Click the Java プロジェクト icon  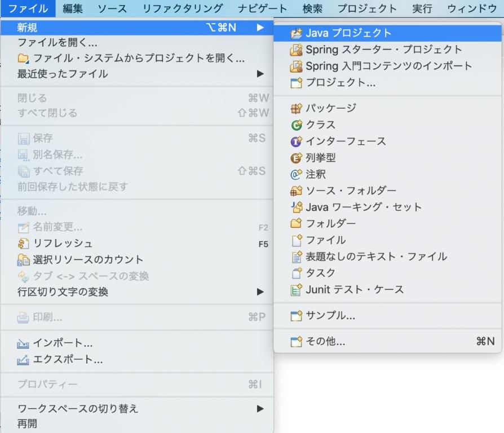296,33
